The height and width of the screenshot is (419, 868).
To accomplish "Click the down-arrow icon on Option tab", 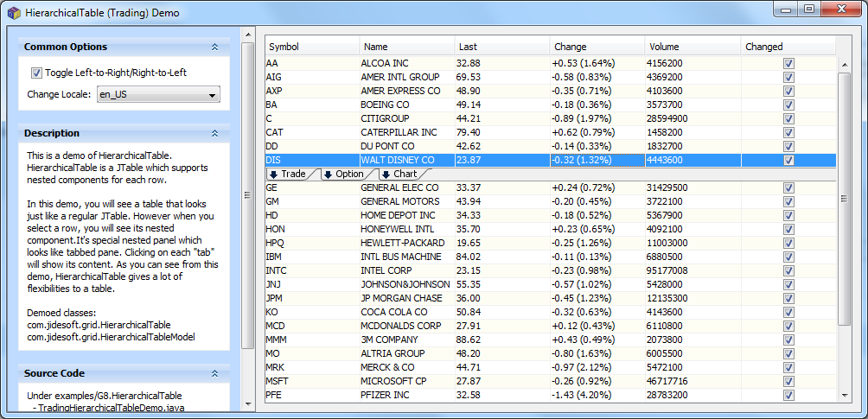I will [328, 175].
